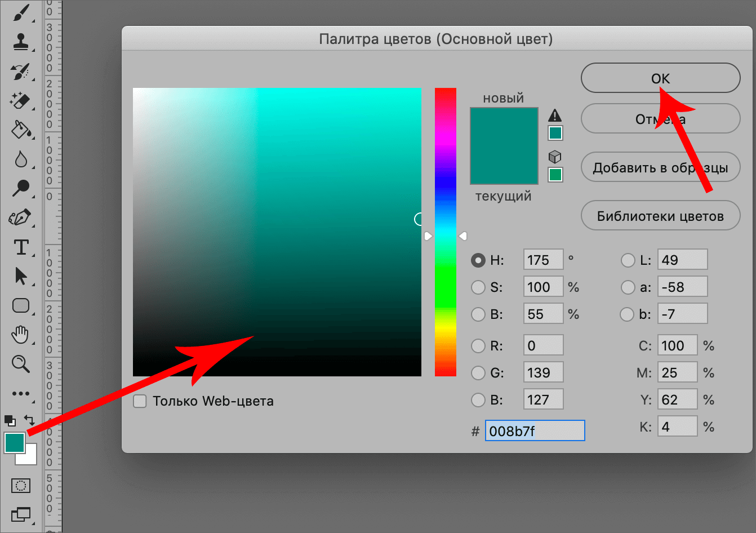The width and height of the screenshot is (756, 533).
Task: Pick the Paint Bucket tool
Action: [x=20, y=130]
